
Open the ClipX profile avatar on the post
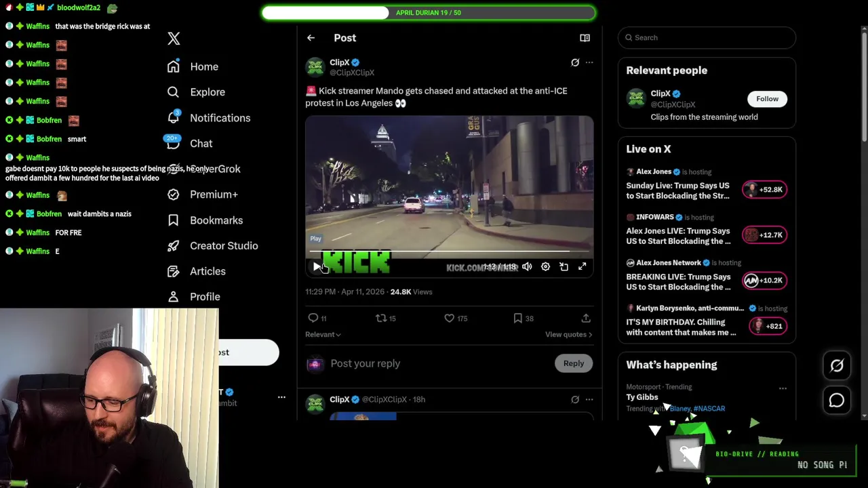[x=315, y=67]
